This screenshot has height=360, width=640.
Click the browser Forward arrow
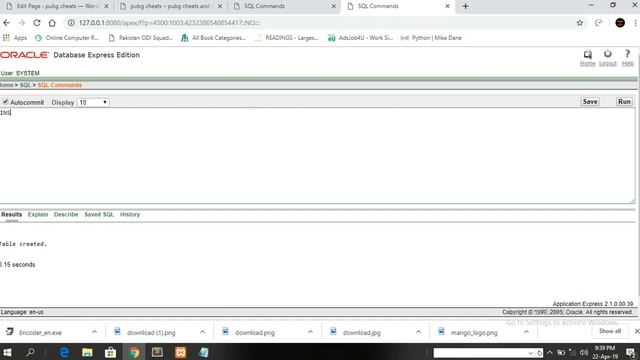(22, 23)
